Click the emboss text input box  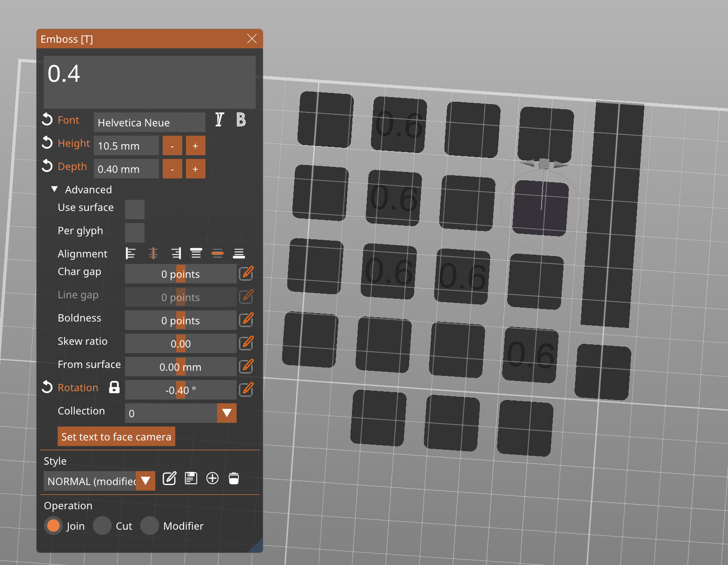[x=150, y=82]
